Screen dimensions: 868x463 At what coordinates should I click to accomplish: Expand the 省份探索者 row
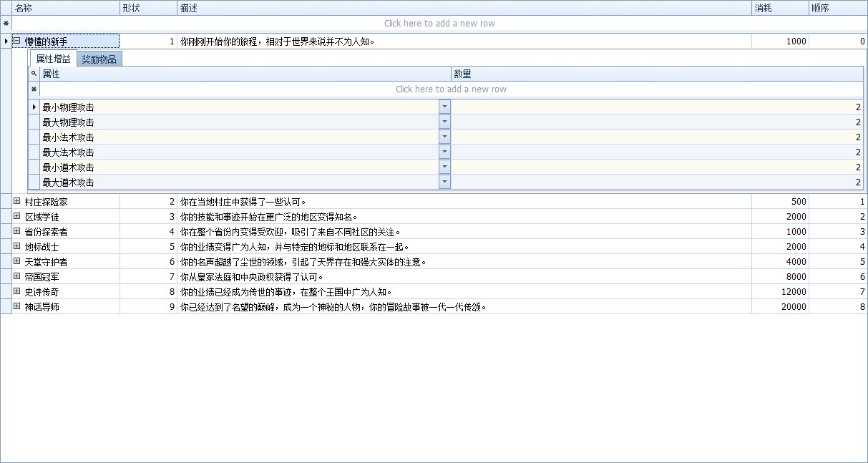17,232
